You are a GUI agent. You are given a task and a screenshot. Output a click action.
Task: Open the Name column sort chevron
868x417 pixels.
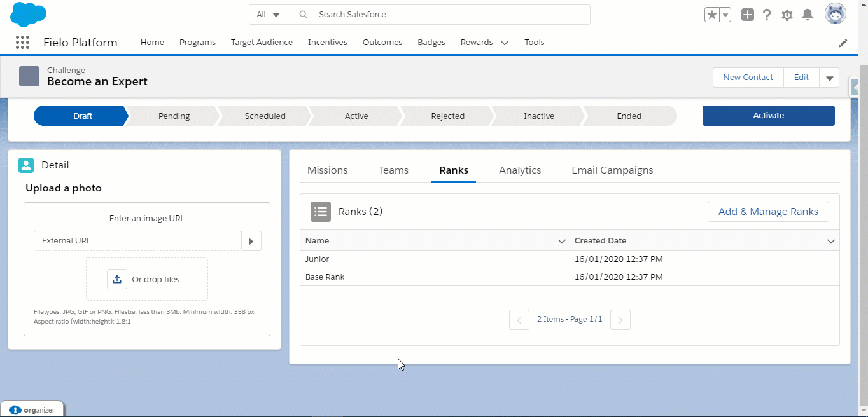[x=562, y=241]
